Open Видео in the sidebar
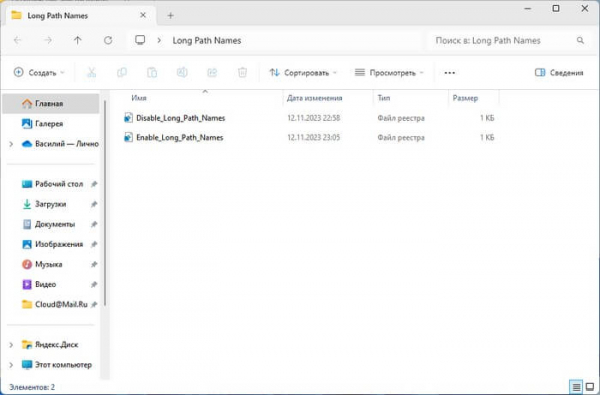This screenshot has height=395, width=600. tap(51, 284)
